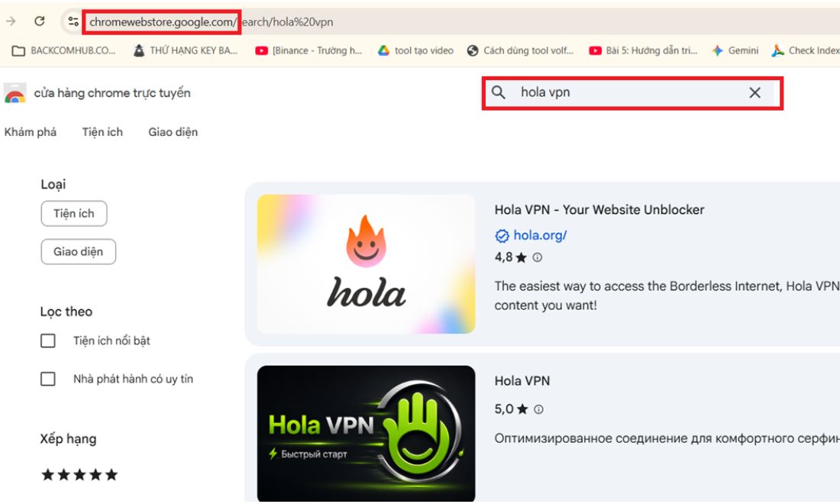Click the browser forward arrow
The width and height of the screenshot is (840, 504).
(11, 21)
